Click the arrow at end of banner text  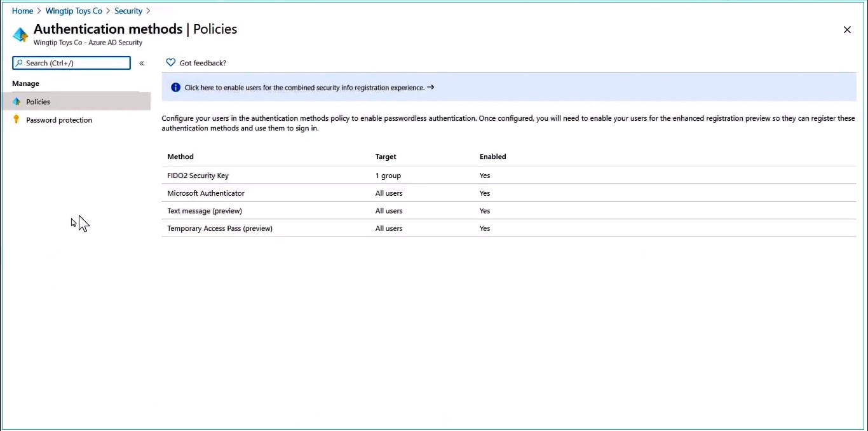tap(431, 87)
